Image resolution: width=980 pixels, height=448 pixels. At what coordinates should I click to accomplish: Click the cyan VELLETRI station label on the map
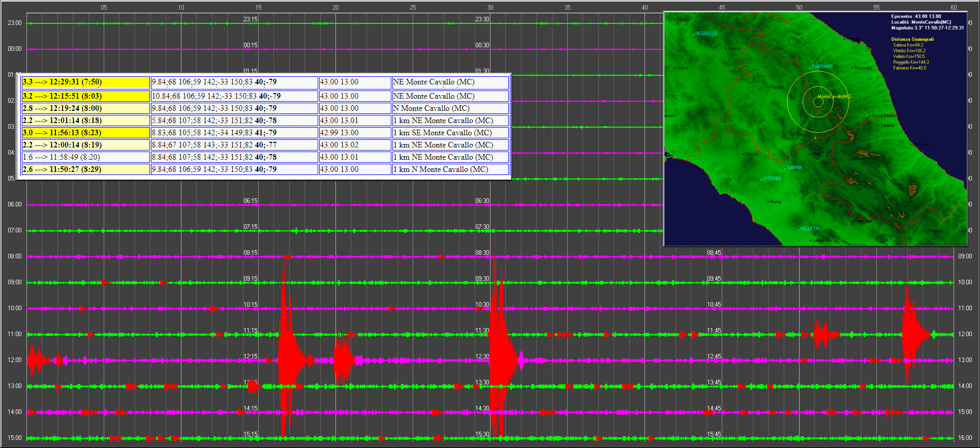[810, 229]
